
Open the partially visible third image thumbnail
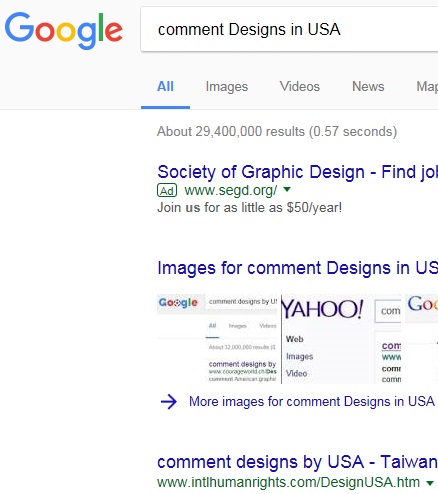point(421,339)
